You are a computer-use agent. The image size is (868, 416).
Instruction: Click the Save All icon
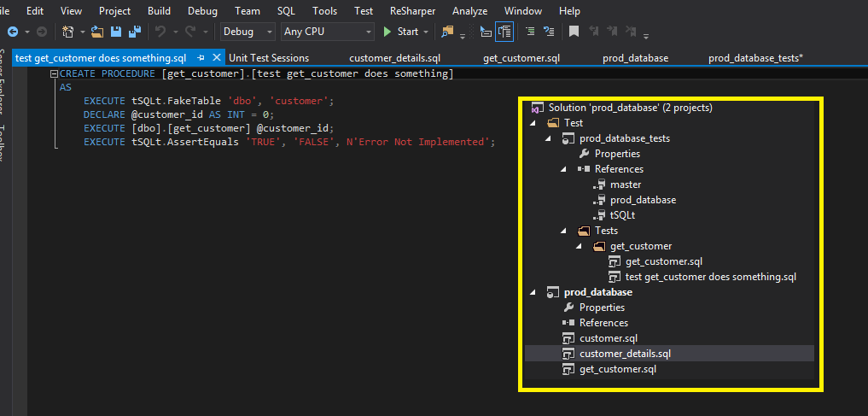(x=134, y=32)
